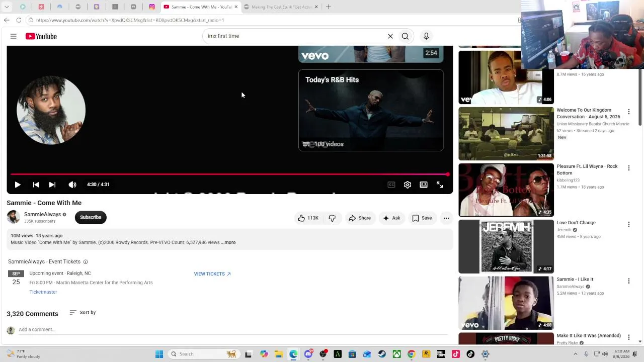This screenshot has height=362, width=644.
Task: Play Pleasure Ft. Lil Wayne Rock Bottom thumbnail
Action: [506, 190]
